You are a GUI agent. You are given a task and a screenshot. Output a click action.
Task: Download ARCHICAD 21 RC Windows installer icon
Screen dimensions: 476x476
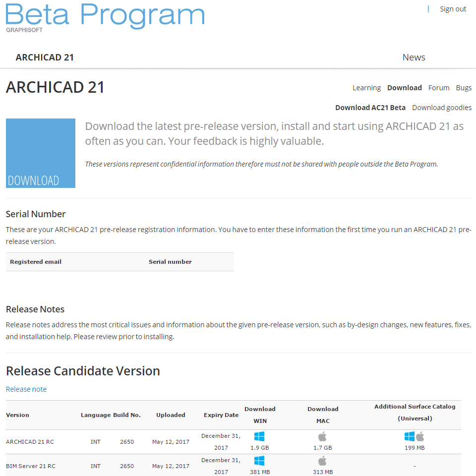coord(259,436)
